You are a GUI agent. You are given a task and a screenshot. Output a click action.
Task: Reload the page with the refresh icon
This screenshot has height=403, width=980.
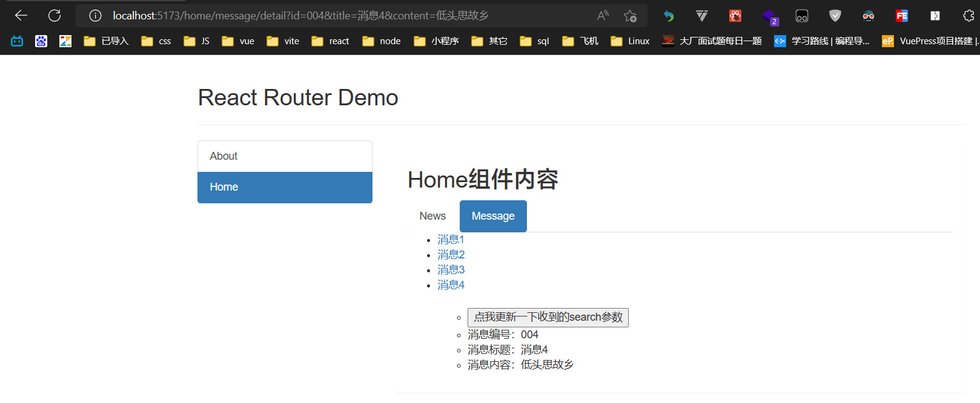[x=55, y=16]
